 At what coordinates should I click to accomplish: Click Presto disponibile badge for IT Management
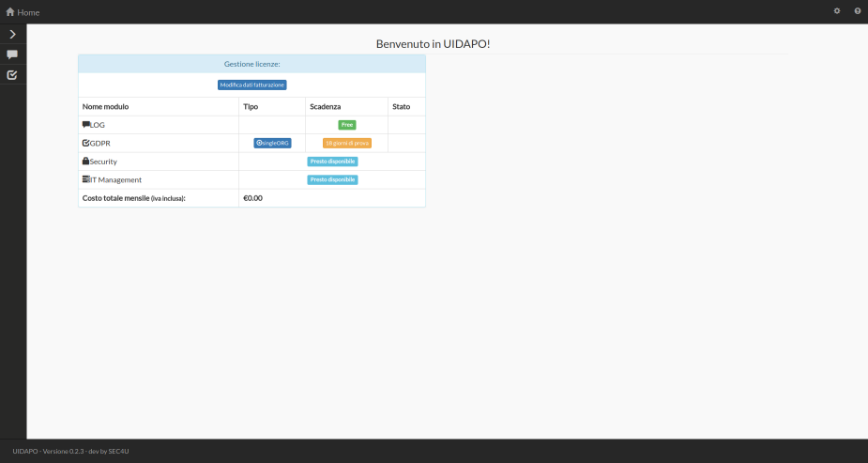[333, 180]
